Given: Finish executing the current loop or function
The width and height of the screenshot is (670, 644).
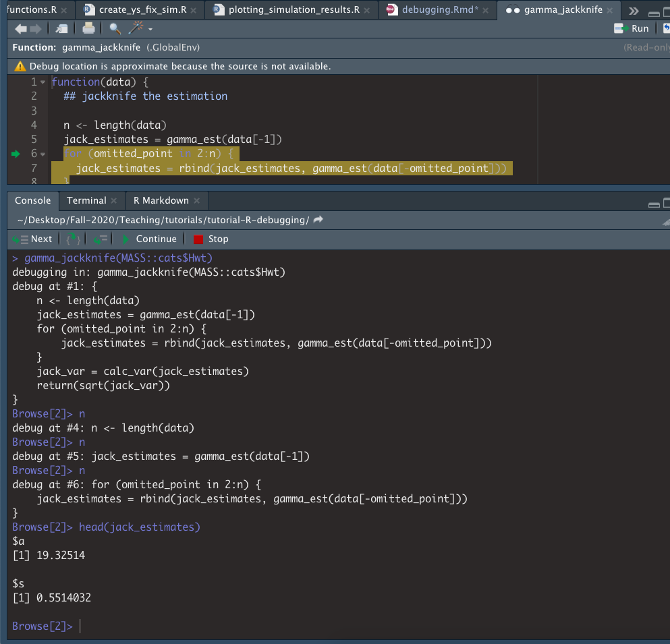Looking at the screenshot, I should pyautogui.click(x=101, y=239).
